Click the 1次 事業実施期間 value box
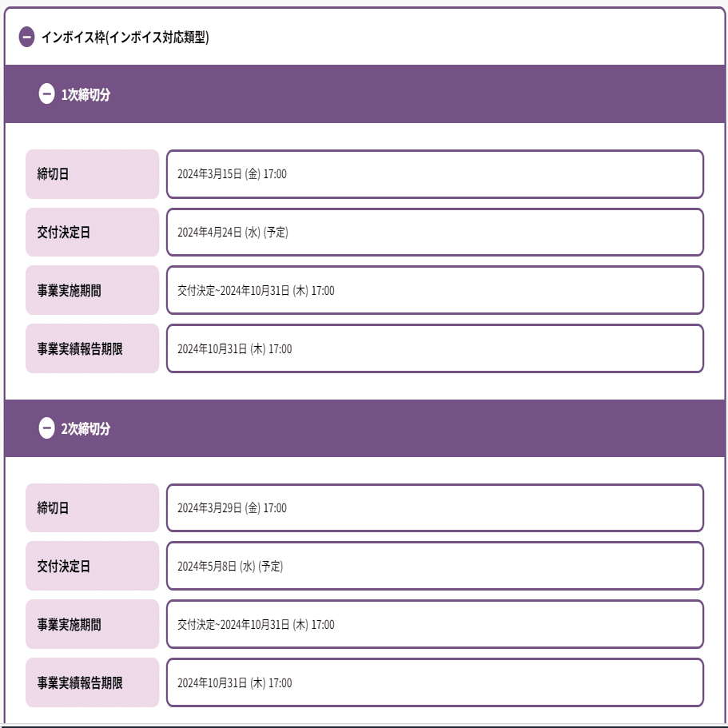 [x=435, y=290]
